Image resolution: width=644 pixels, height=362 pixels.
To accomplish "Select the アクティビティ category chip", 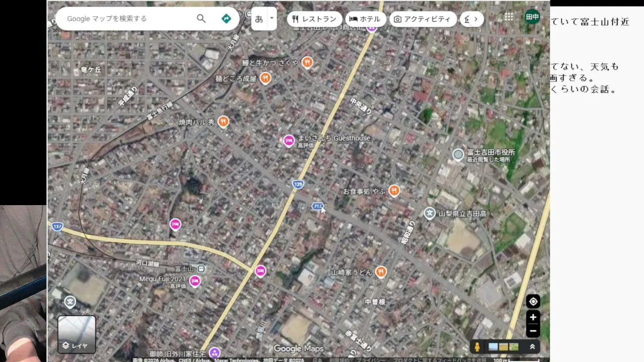I will [x=423, y=19].
